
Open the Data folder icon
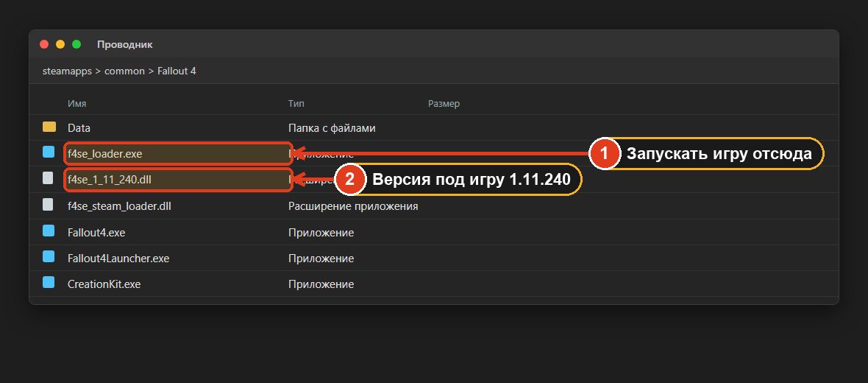coord(49,127)
